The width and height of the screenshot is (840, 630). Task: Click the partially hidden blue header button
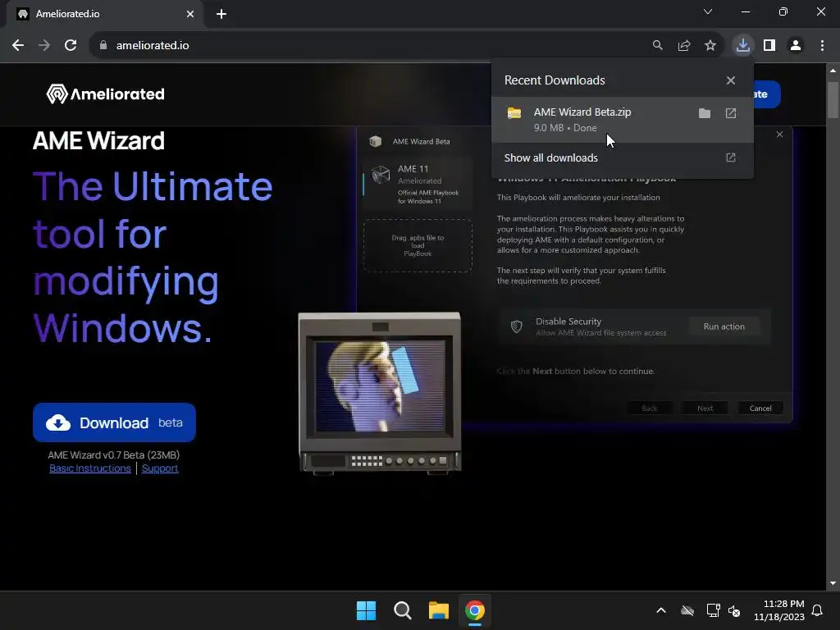coord(767,94)
